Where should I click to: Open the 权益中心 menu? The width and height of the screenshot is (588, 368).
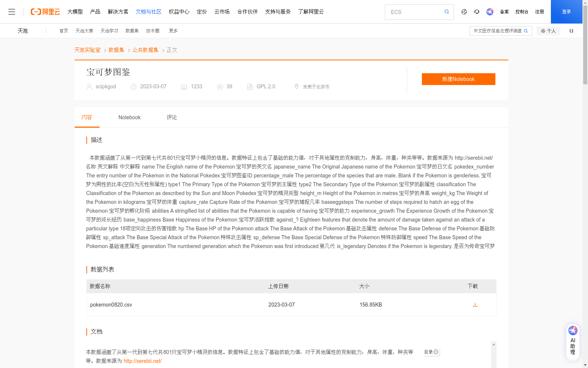pos(179,12)
